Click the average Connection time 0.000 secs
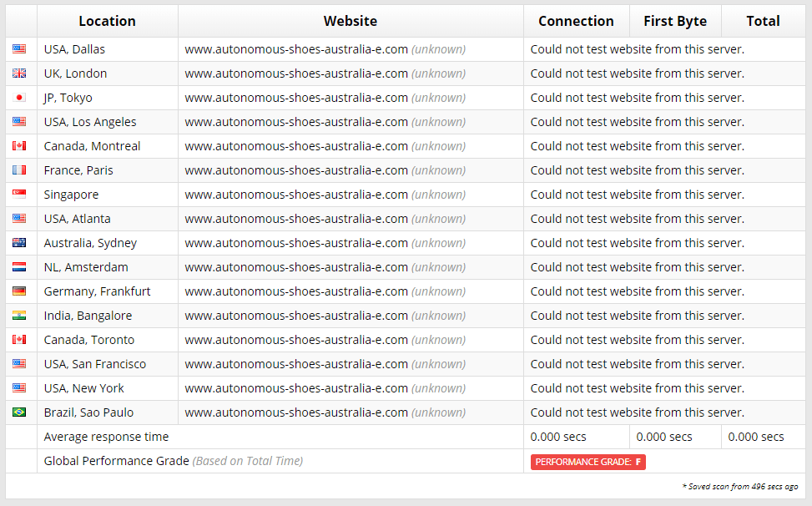 pyautogui.click(x=558, y=437)
